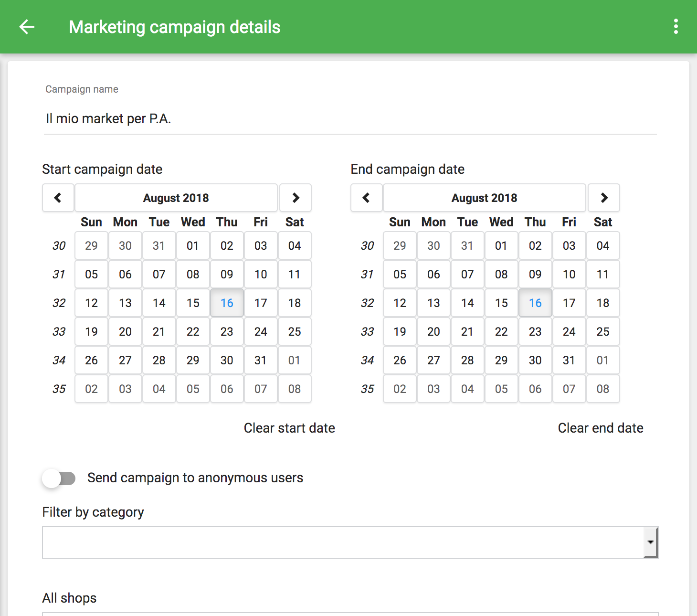Choose August 25 in end calendar
The width and height of the screenshot is (697, 616).
[x=603, y=331]
